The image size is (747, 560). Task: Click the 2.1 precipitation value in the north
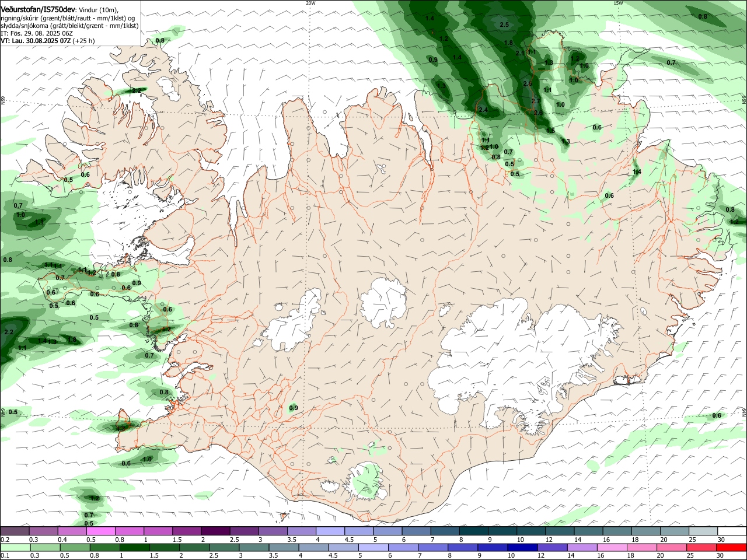pos(521,53)
